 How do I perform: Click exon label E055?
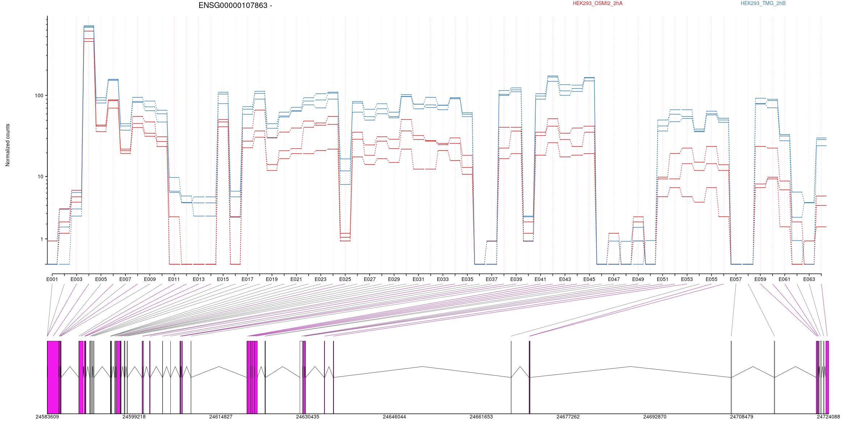(711, 279)
